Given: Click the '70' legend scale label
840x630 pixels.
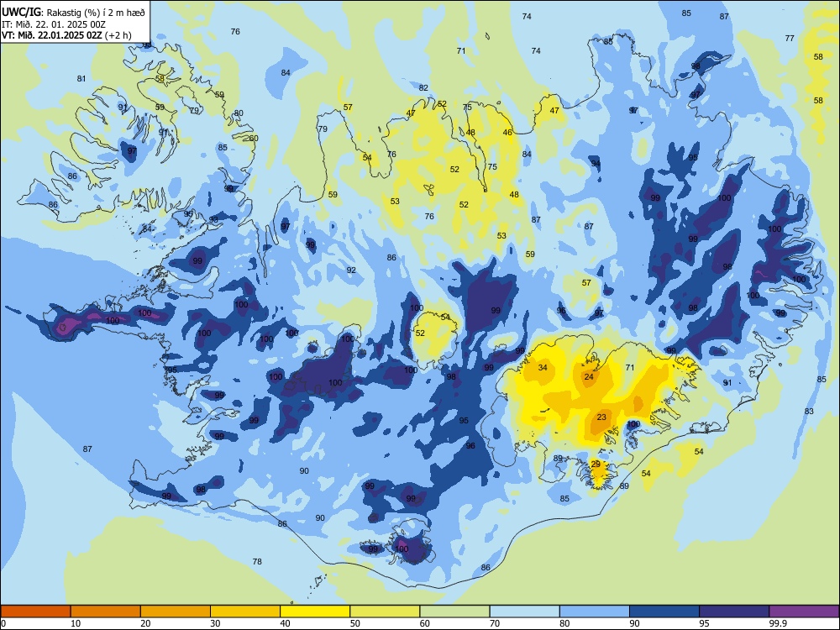Looking at the screenshot, I should click(495, 623).
